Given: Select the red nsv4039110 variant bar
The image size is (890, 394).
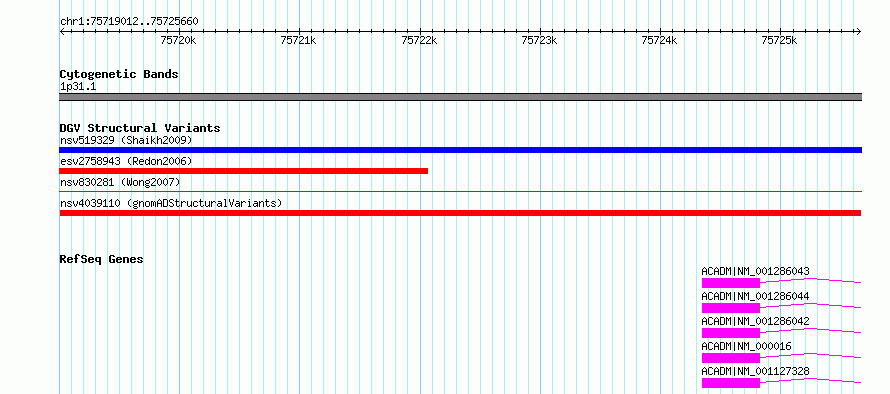Looking at the screenshot, I should 460,213.
